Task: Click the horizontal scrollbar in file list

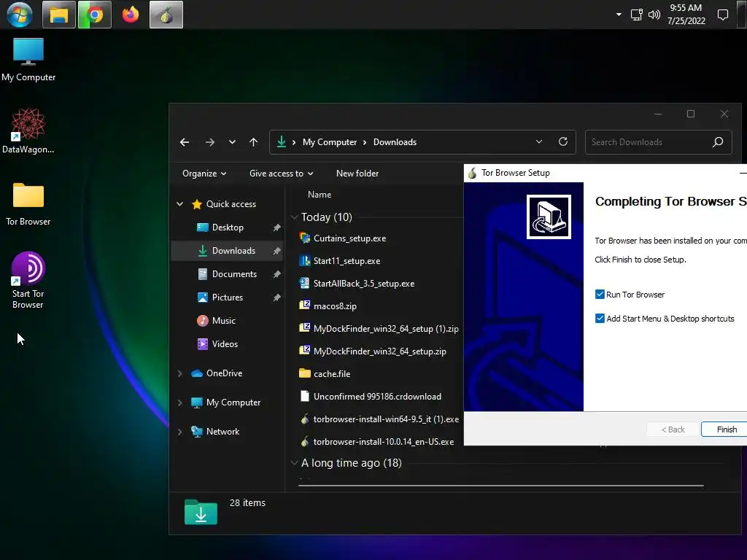Action: (500, 485)
